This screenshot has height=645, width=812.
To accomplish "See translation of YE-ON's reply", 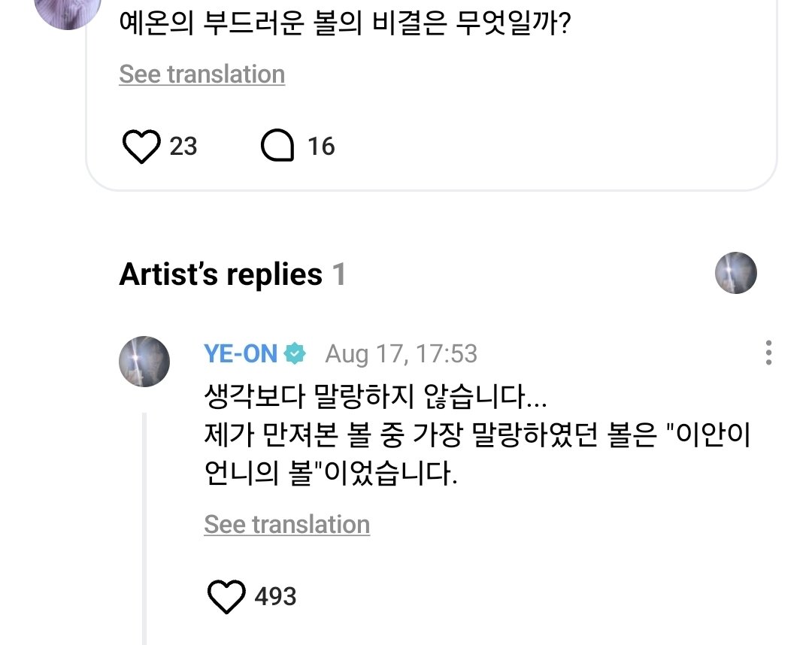I will tap(286, 524).
